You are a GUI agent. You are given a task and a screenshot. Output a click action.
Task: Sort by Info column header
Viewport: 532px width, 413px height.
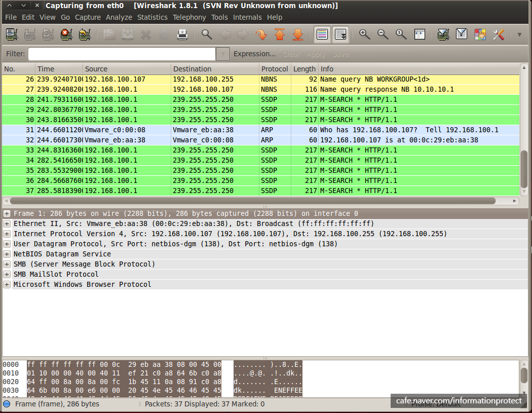(x=419, y=69)
